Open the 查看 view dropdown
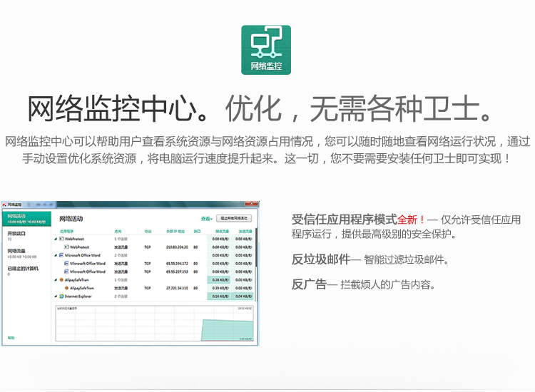This screenshot has height=392, width=535. click(x=206, y=219)
